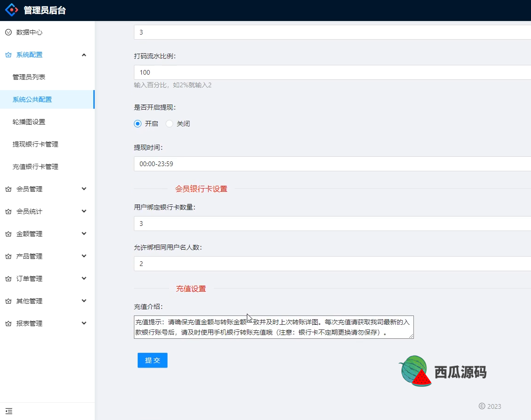This screenshot has width=531, height=420.
Task: Collapse sidebar using bottom-left menu fold icon
Action: pos(9,411)
